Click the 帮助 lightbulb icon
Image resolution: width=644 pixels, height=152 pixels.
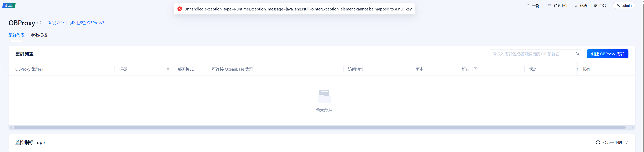coord(576,6)
